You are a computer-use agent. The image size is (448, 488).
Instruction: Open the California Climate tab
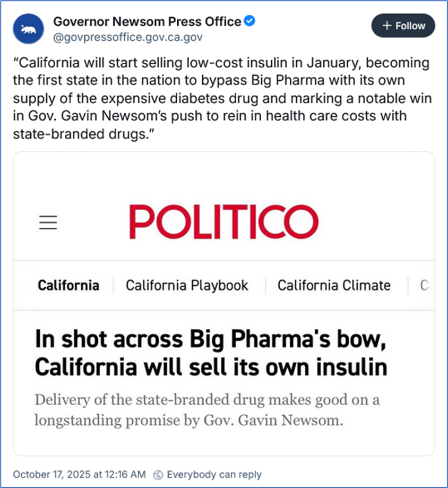334,285
